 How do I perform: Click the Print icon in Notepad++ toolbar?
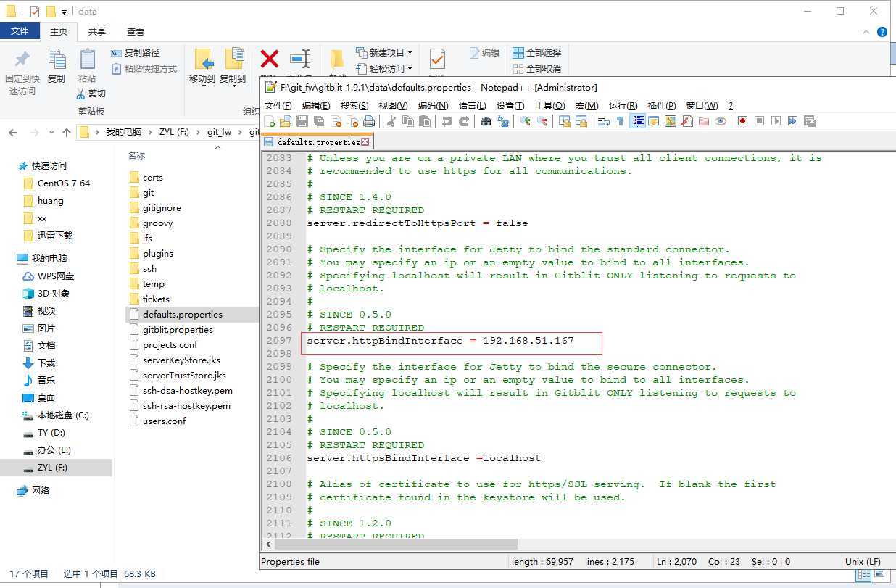coord(370,121)
